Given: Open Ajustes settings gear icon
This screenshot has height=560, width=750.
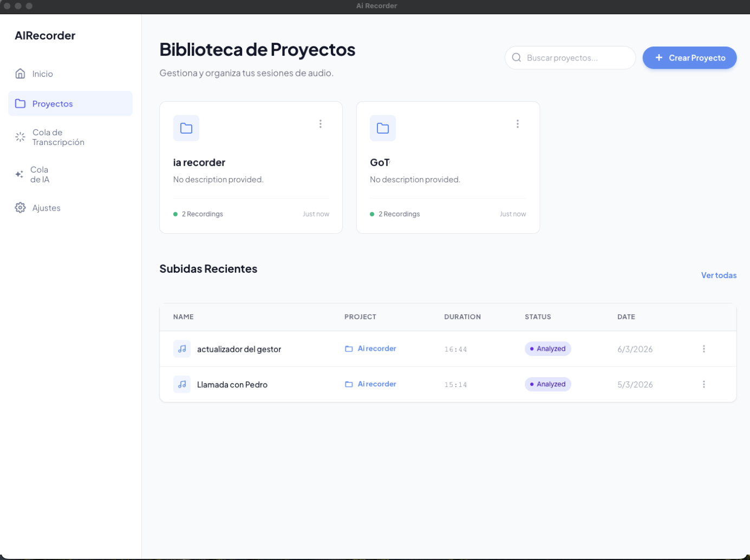Looking at the screenshot, I should (x=20, y=207).
